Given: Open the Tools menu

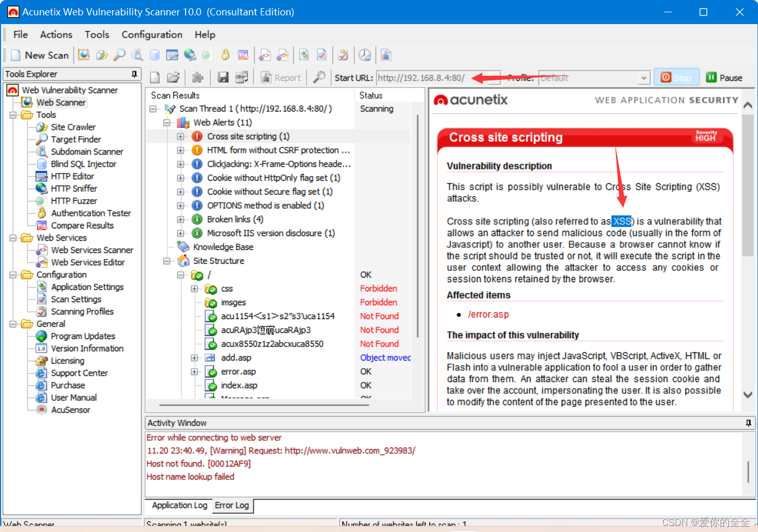Looking at the screenshot, I should pos(97,34).
